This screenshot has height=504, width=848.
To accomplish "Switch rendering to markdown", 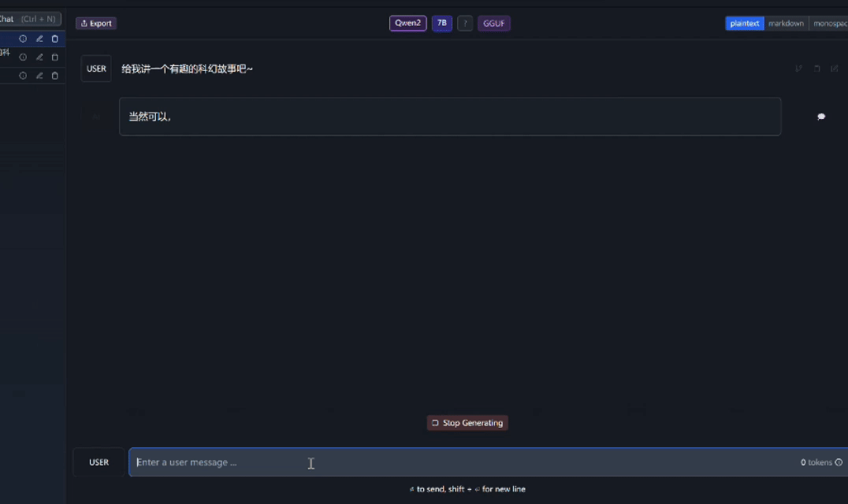I will 786,24.
